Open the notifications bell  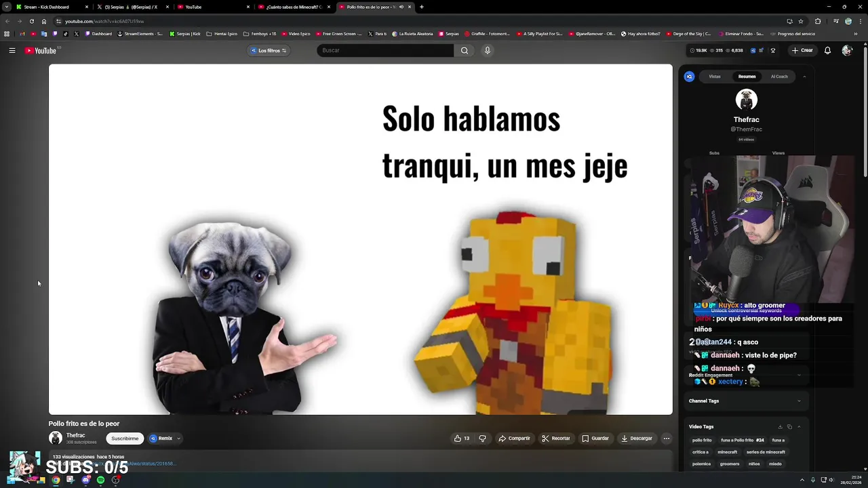pos(827,50)
